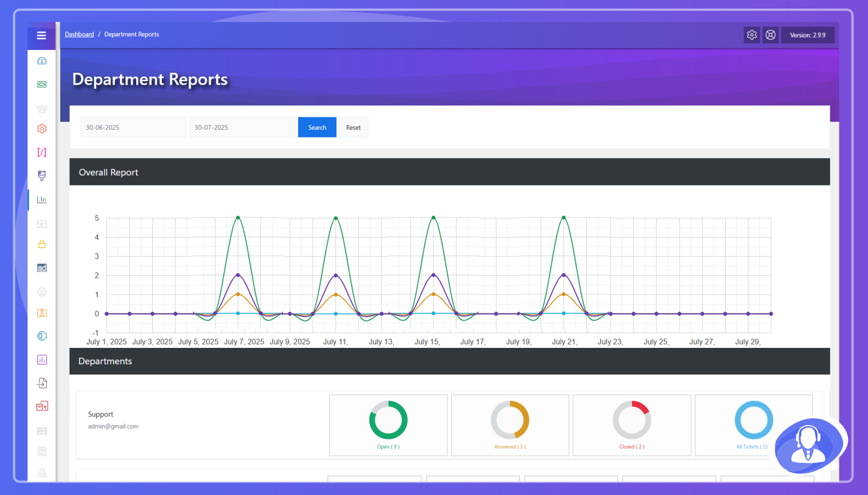Click the Version 2.9.9 button
The image size is (868, 495).
pos(808,35)
